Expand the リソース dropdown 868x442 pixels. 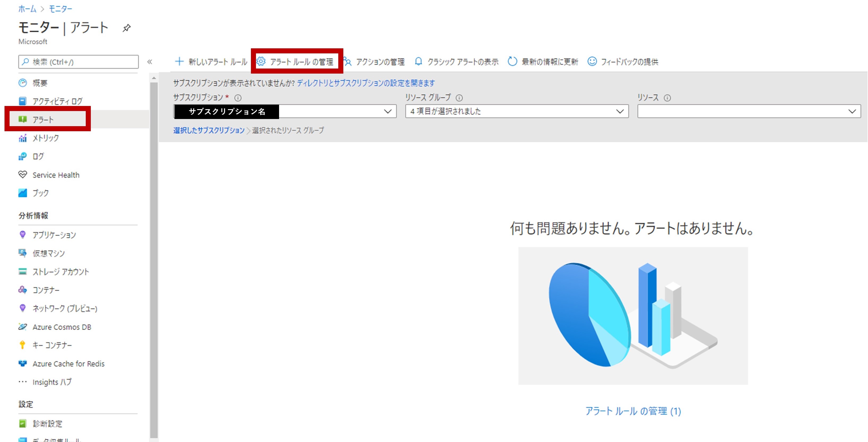(852, 111)
